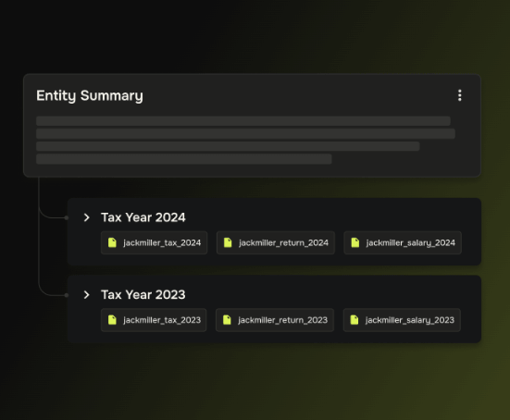Image resolution: width=510 pixels, height=420 pixels.
Task: Click the file icon beside jackmiller_return_2024
Action: coord(228,242)
